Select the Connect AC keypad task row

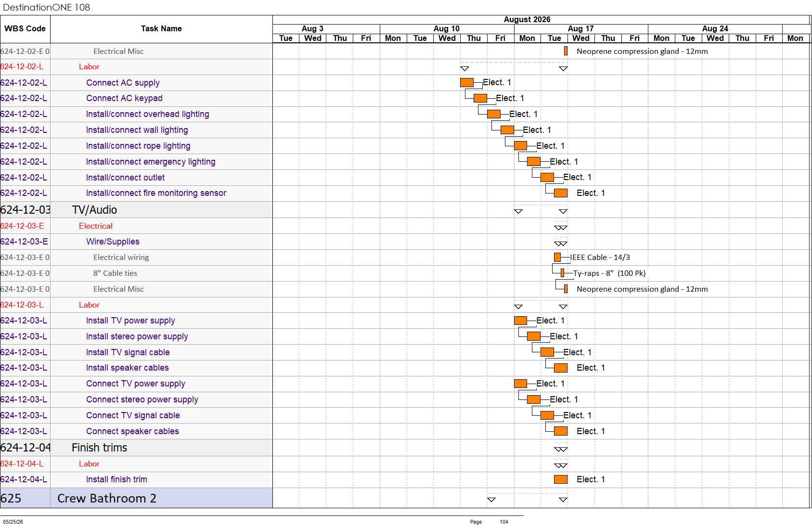click(136, 98)
